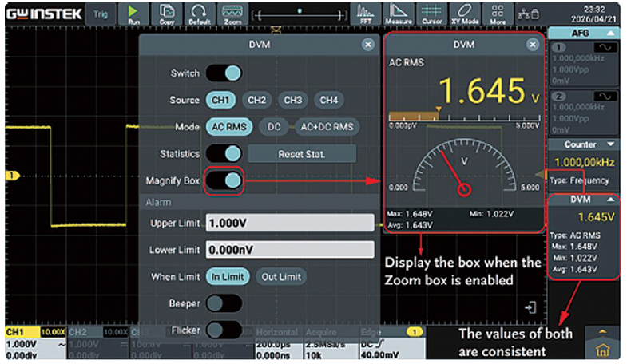The height and width of the screenshot is (364, 627).
Task: Close the DVM magnify box
Action: 533,45
